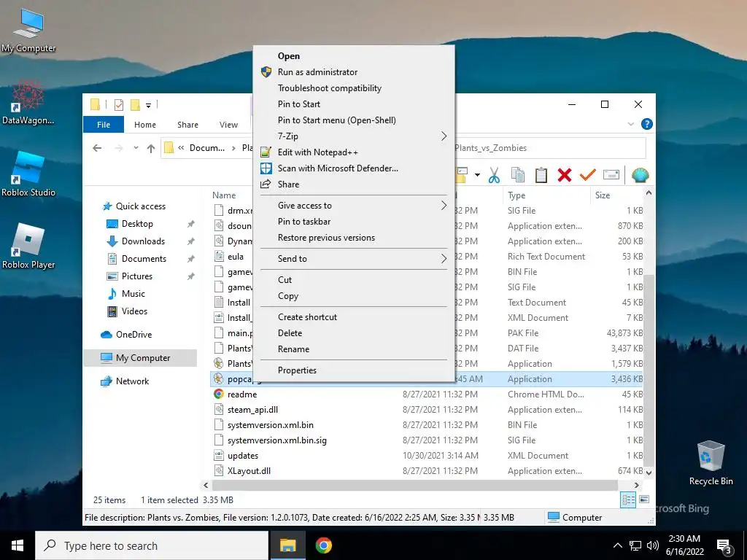
Task: Choose Copy in the context menu
Action: (287, 296)
